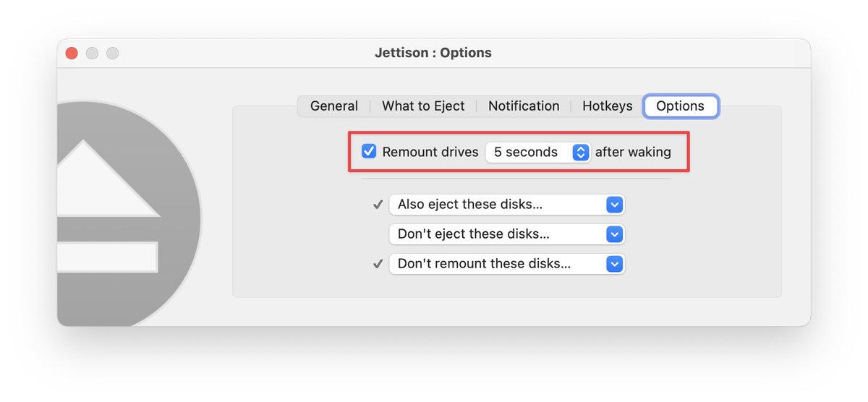Screen dimensions: 868x402
Task: Click the 'after waking' label
Action: 633,152
